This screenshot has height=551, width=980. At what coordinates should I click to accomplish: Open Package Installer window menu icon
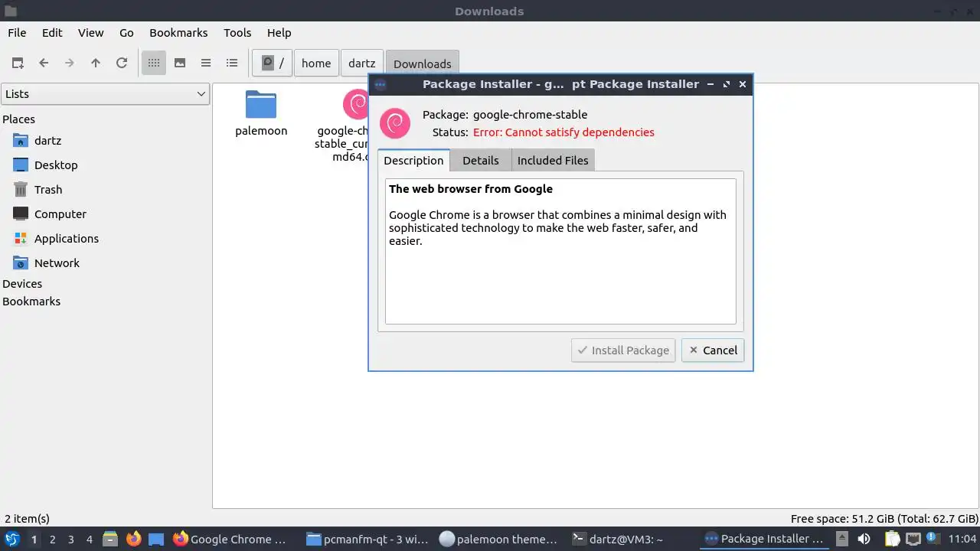click(381, 84)
